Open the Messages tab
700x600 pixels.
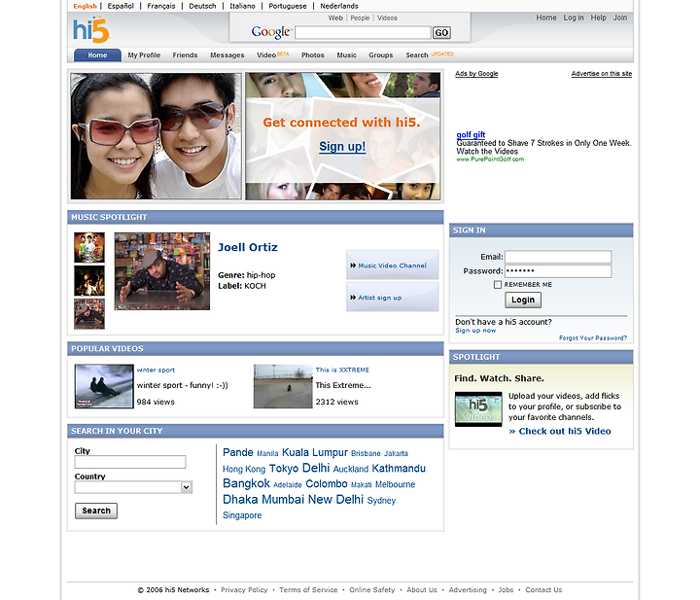point(227,54)
